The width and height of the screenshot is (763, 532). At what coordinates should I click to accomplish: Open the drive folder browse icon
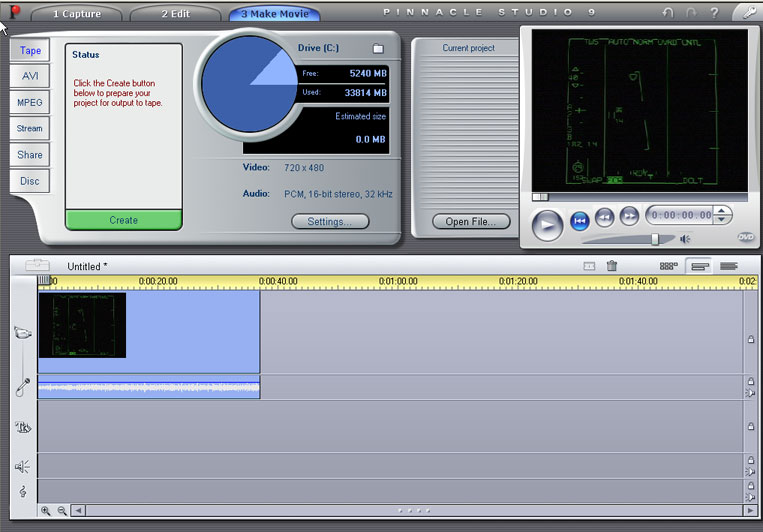pos(378,48)
